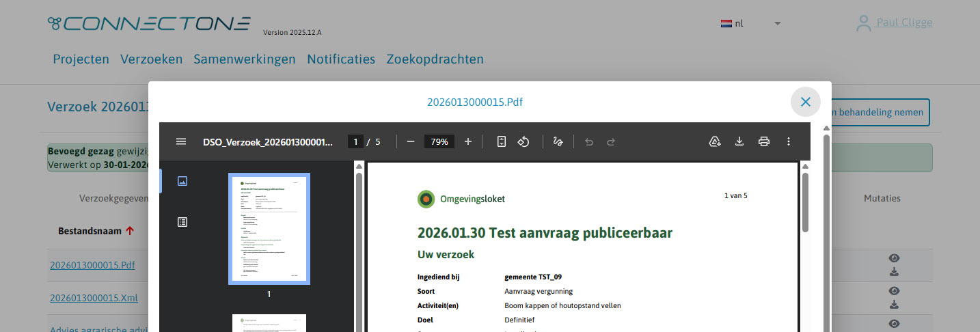Select page 1 thumbnail in PDF sidebar

pos(269,229)
